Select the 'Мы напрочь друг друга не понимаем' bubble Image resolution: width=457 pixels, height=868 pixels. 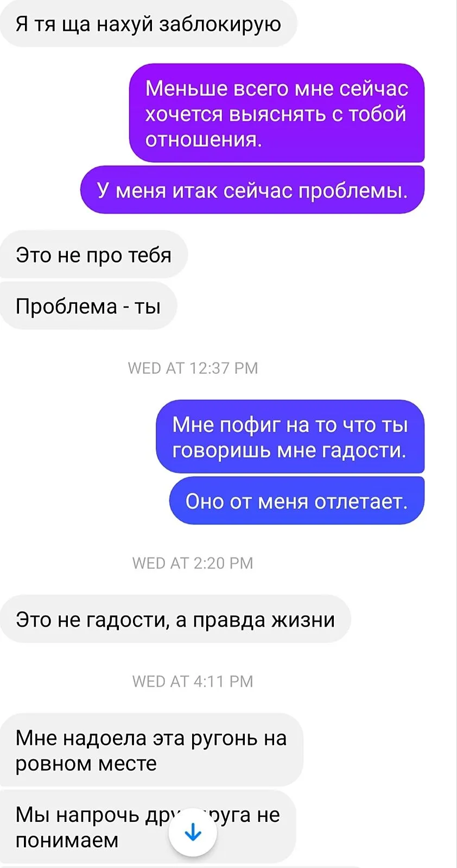coord(148,827)
